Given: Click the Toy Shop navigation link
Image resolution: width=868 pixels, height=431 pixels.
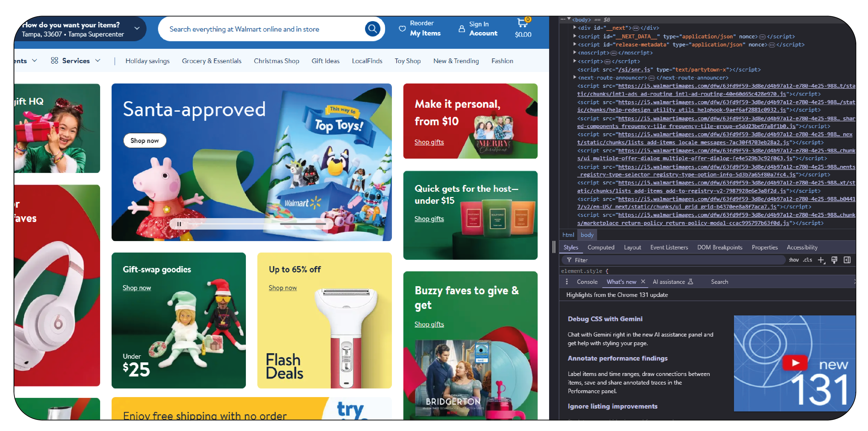Looking at the screenshot, I should coord(407,61).
